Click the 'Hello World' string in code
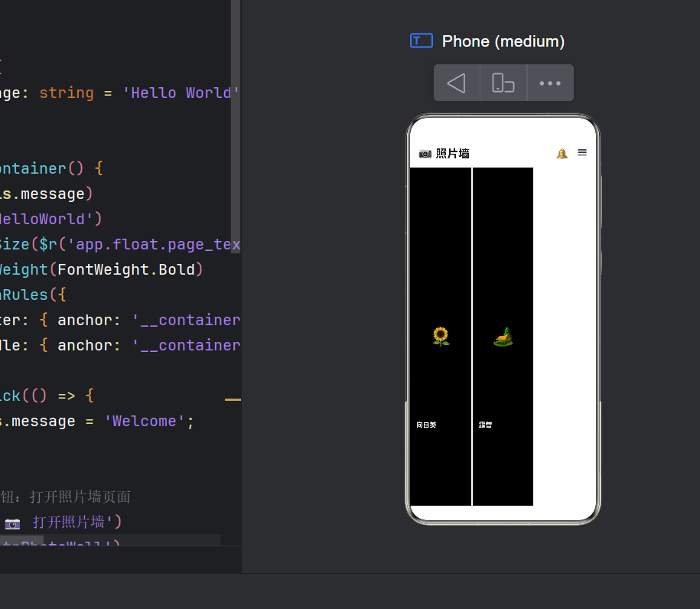This screenshot has width=700, height=609. pyautogui.click(x=181, y=93)
